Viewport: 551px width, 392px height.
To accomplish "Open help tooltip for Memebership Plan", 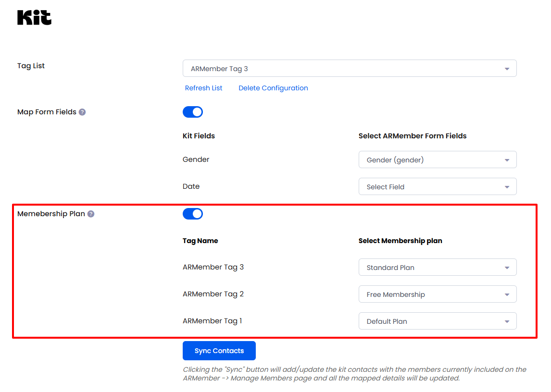I will [x=91, y=214].
